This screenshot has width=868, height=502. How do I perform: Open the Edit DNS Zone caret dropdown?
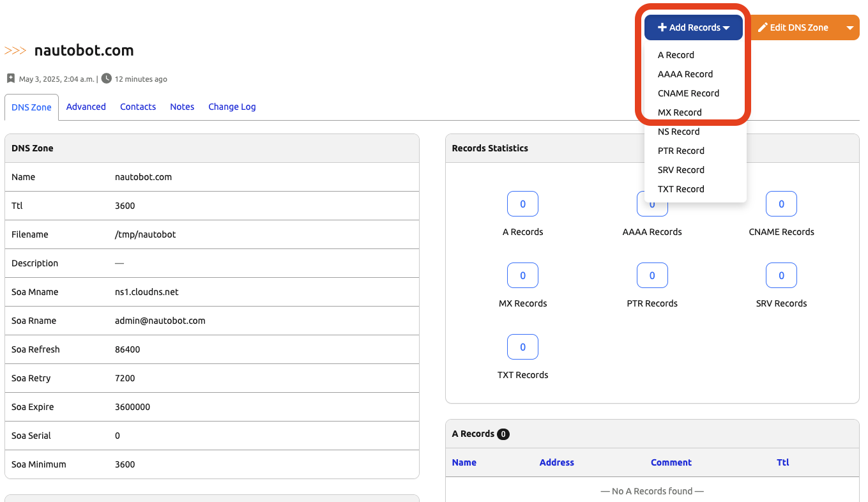point(849,27)
